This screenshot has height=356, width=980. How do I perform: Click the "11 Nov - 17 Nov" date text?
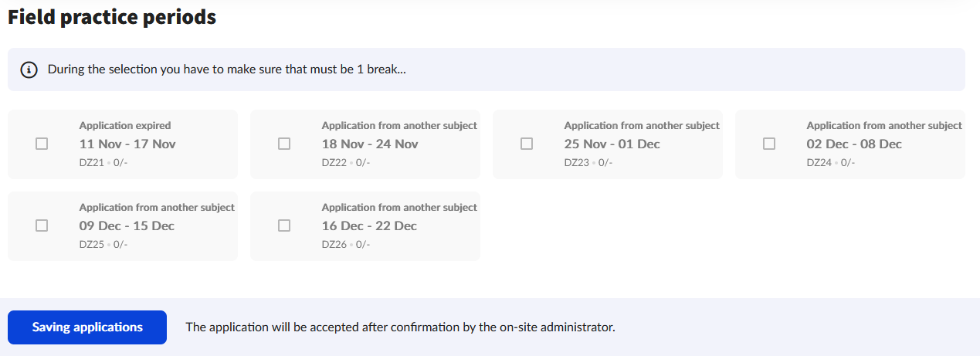tap(127, 144)
